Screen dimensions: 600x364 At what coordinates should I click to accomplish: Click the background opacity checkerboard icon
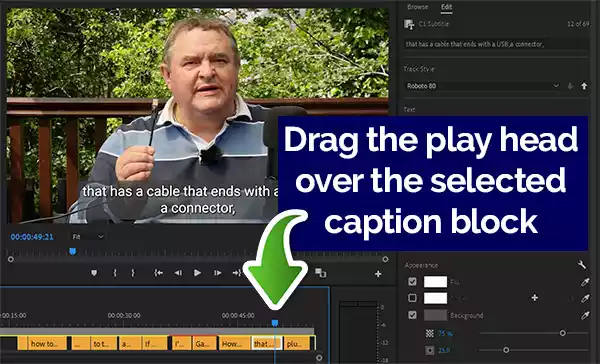tap(430, 333)
